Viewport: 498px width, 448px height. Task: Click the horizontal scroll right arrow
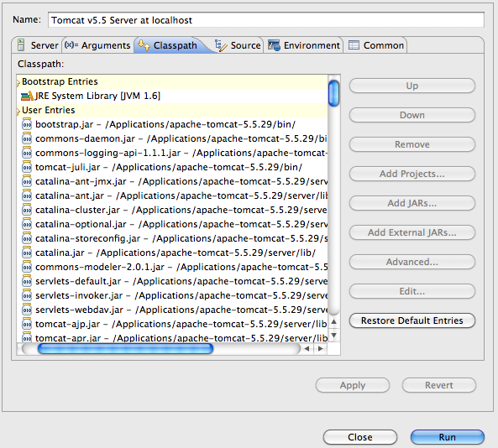point(321,349)
